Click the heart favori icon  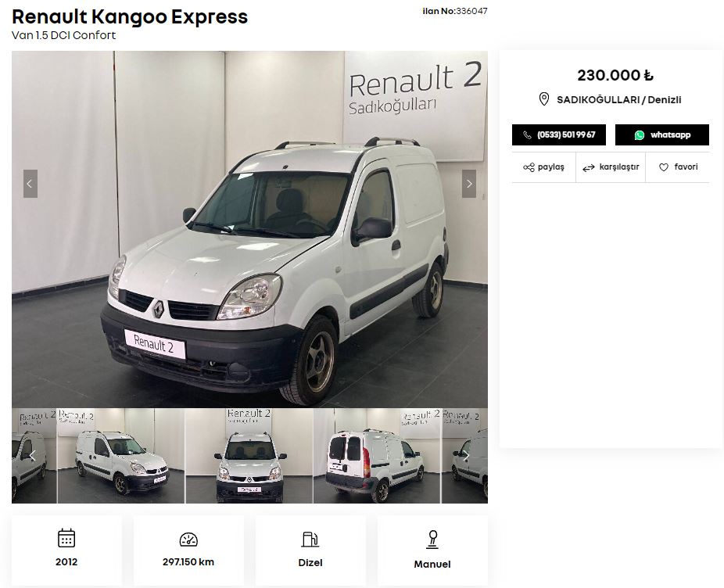pyautogui.click(x=664, y=167)
